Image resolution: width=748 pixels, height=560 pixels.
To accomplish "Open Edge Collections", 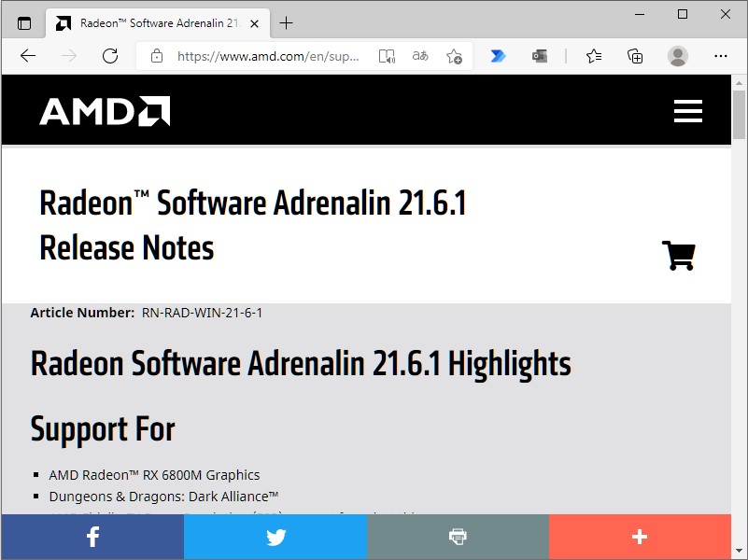I will pos(635,56).
